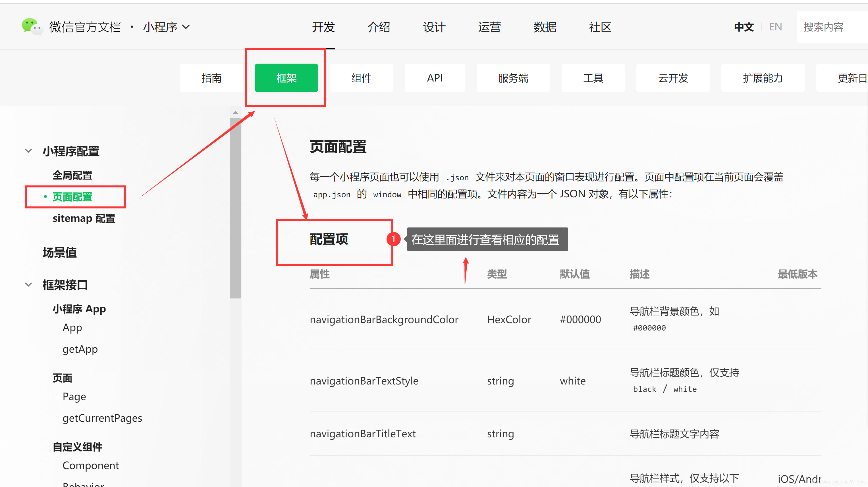
Task: Open Component in the sidebar
Action: pyautogui.click(x=91, y=465)
